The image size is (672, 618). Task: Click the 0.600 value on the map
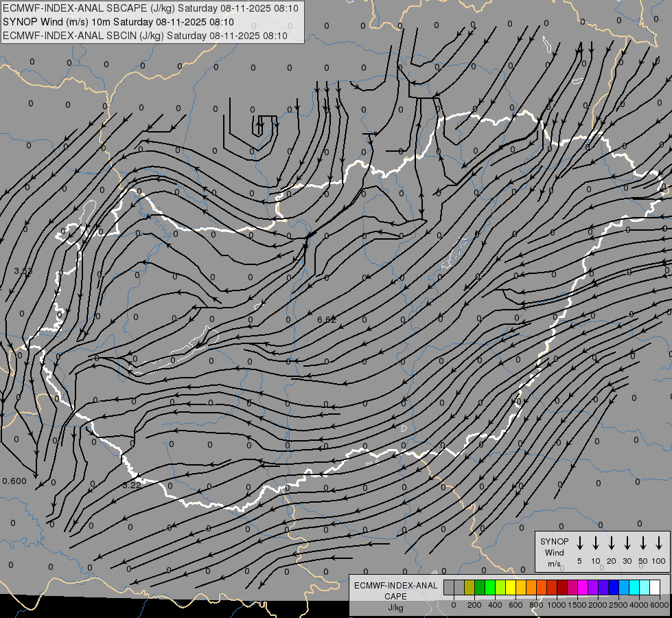(14, 481)
